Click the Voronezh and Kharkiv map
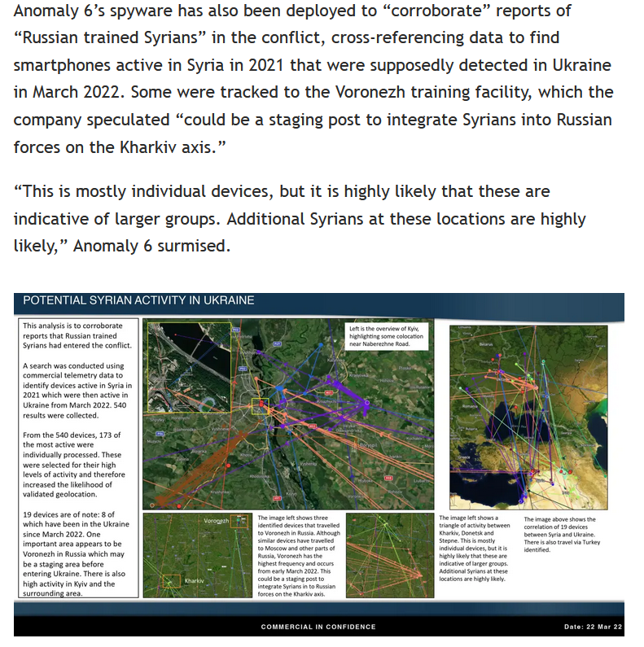The image size is (644, 647). point(197,555)
